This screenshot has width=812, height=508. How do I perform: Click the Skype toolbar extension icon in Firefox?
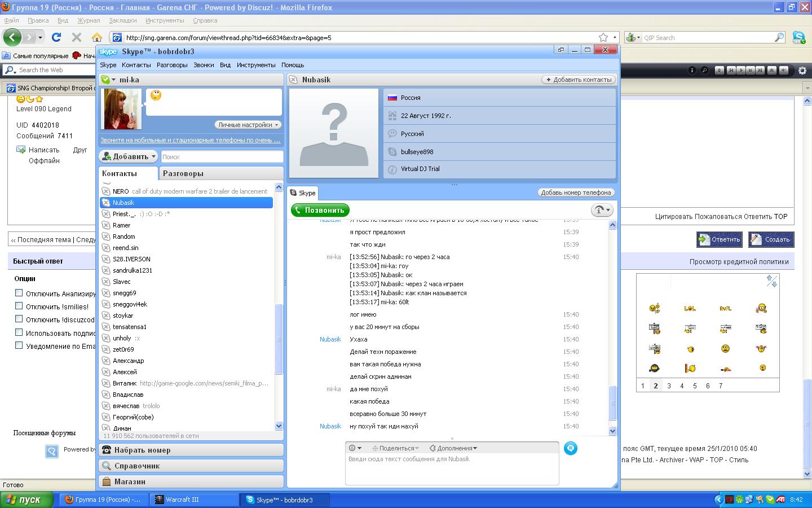point(798,37)
